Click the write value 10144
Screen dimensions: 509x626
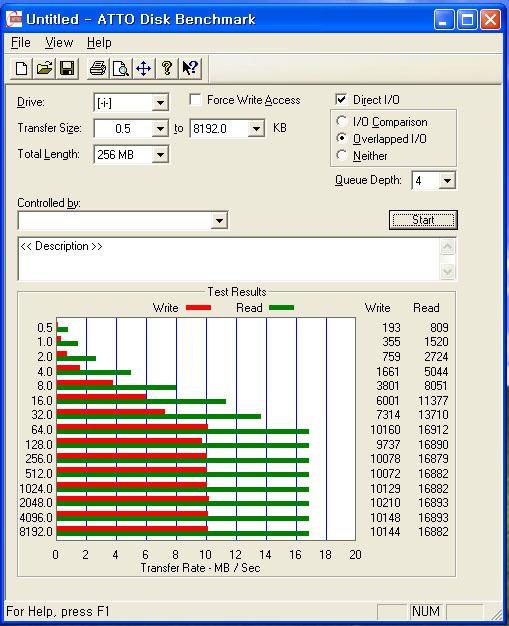(385, 532)
